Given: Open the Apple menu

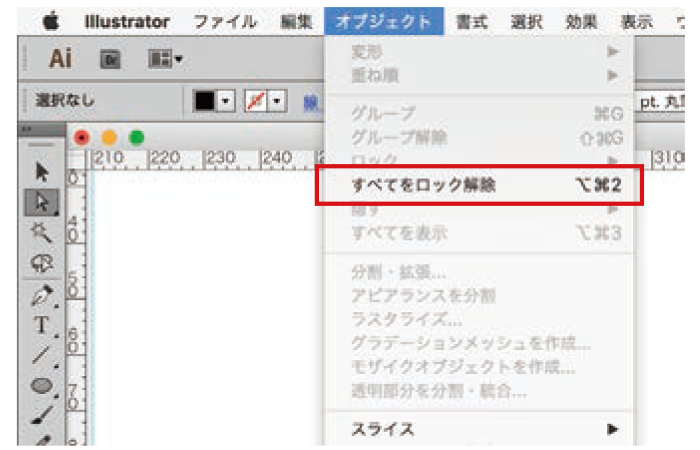Looking at the screenshot, I should tap(51, 21).
